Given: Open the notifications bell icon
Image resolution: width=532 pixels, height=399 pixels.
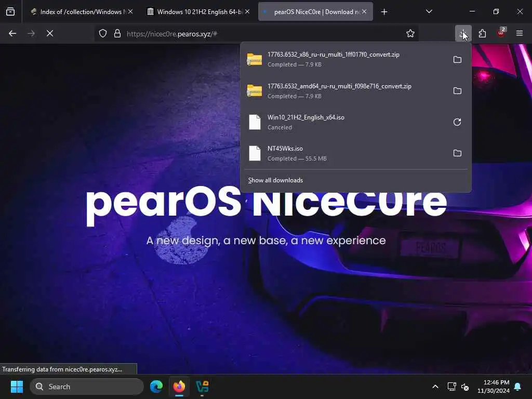Looking at the screenshot, I should pyautogui.click(x=518, y=387).
